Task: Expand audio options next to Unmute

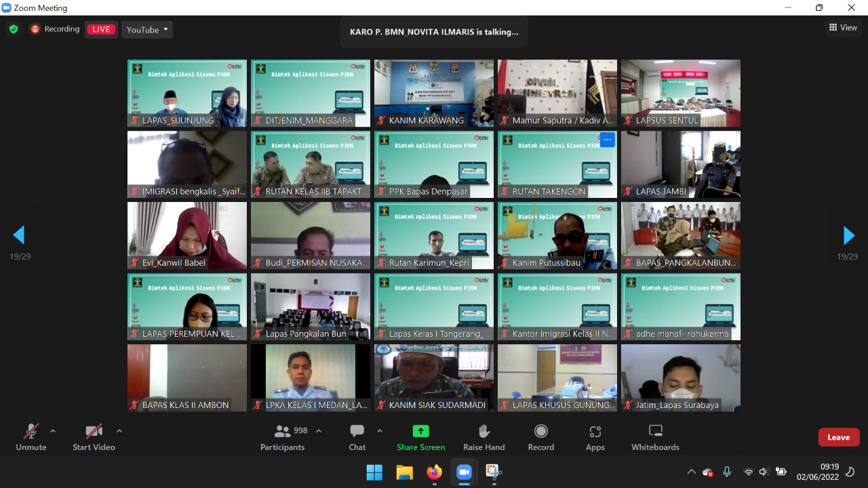Action: point(53,431)
